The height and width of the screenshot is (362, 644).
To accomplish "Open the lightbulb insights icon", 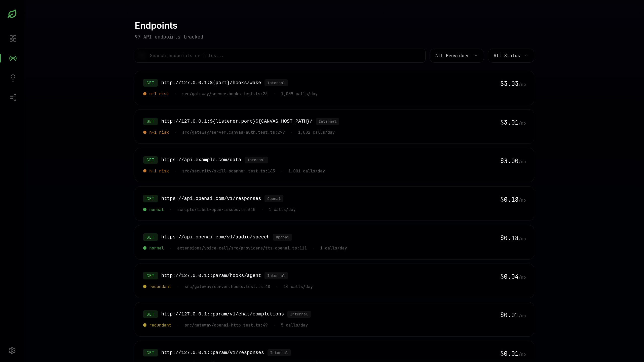I will point(13,78).
